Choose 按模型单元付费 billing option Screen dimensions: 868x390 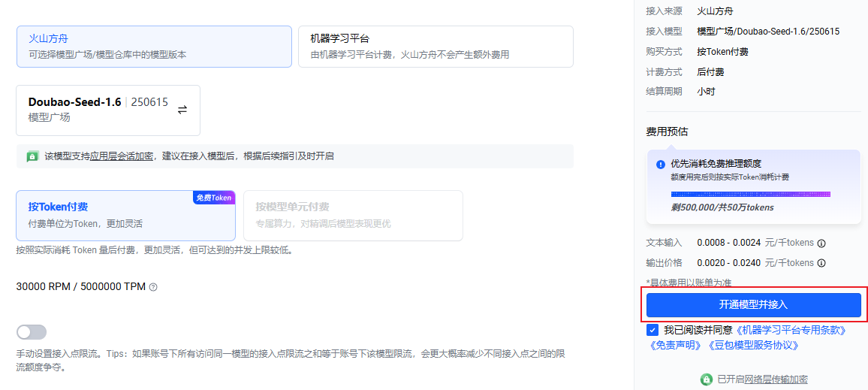353,216
